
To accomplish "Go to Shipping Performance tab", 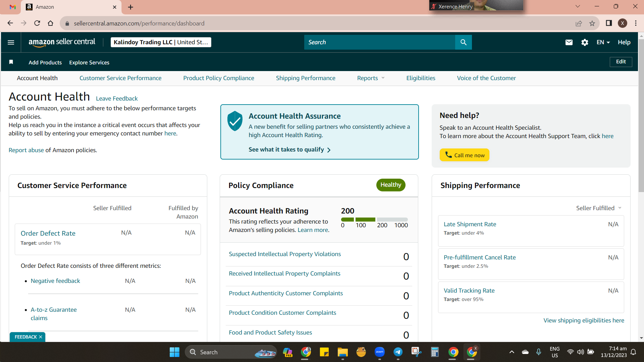I will pyautogui.click(x=306, y=78).
